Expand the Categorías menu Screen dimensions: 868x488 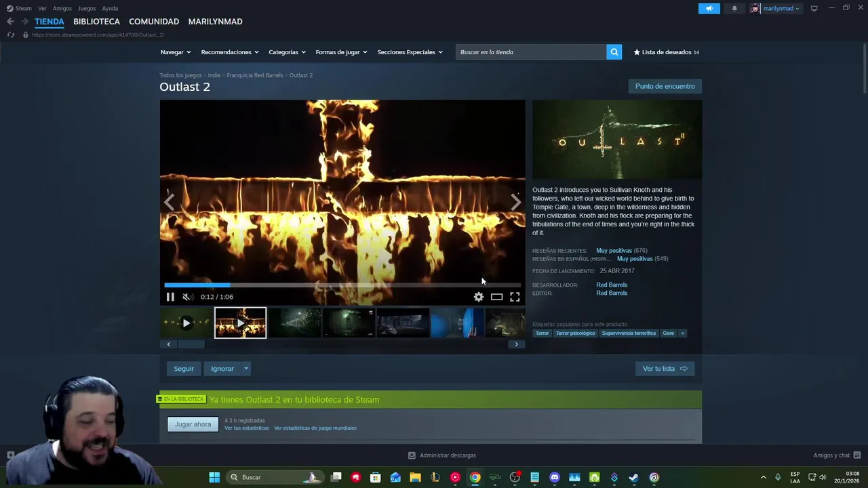point(287,52)
